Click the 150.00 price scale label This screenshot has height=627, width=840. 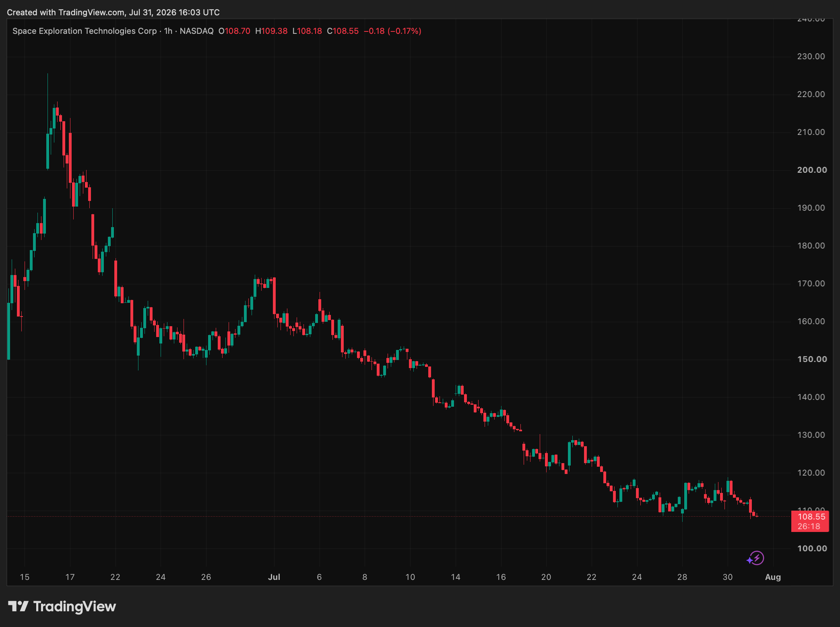pyautogui.click(x=812, y=359)
